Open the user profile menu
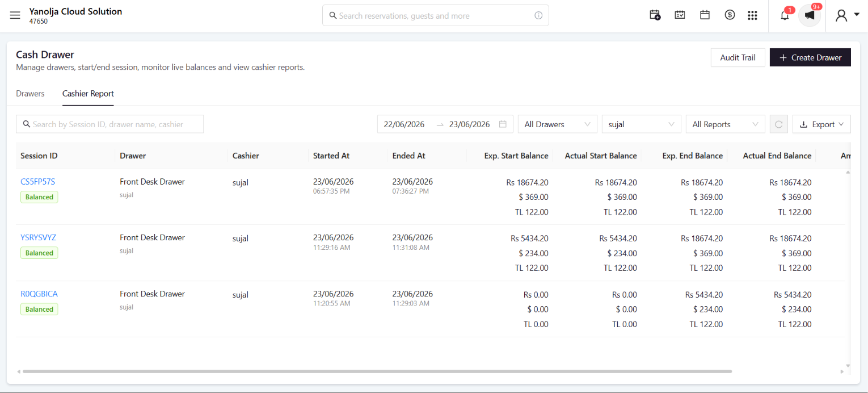The width and height of the screenshot is (868, 393). 848,15
